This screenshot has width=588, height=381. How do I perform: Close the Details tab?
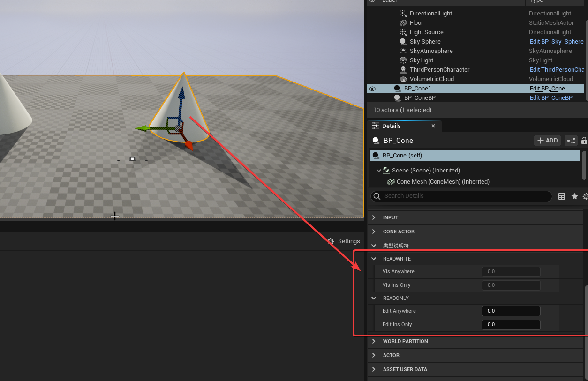(433, 126)
